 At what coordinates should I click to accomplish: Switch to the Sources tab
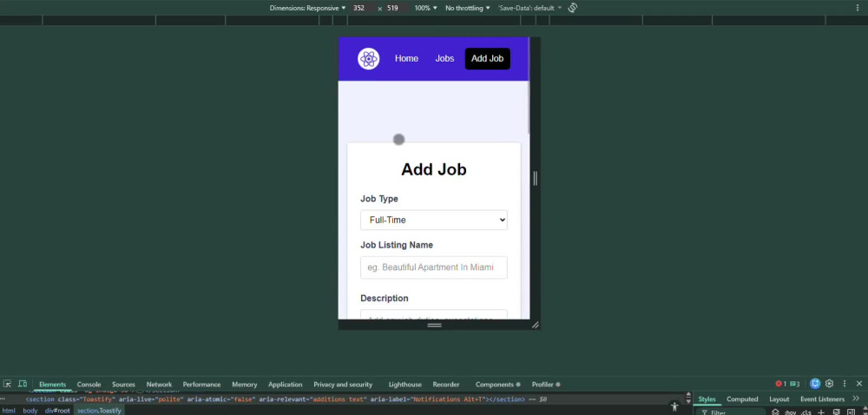(123, 384)
